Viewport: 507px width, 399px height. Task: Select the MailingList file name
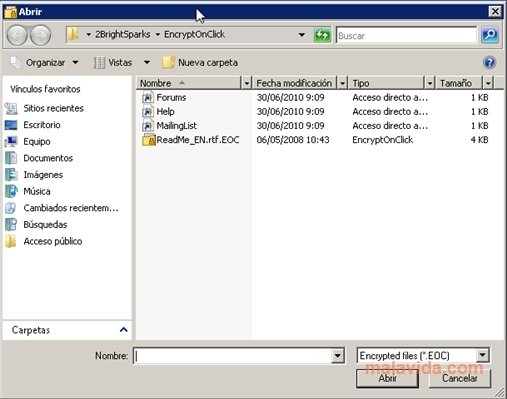tap(177, 126)
